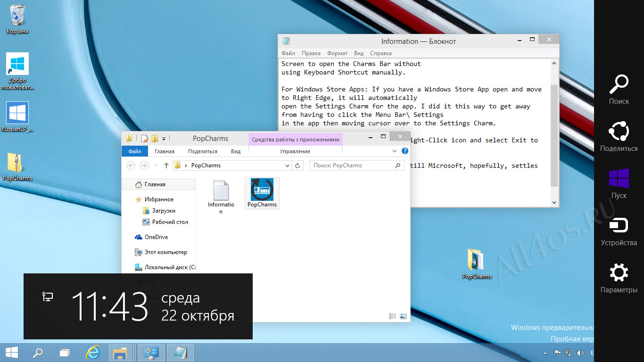Open the Управление ribbon tab
The height and width of the screenshot is (362, 644).
(295, 151)
